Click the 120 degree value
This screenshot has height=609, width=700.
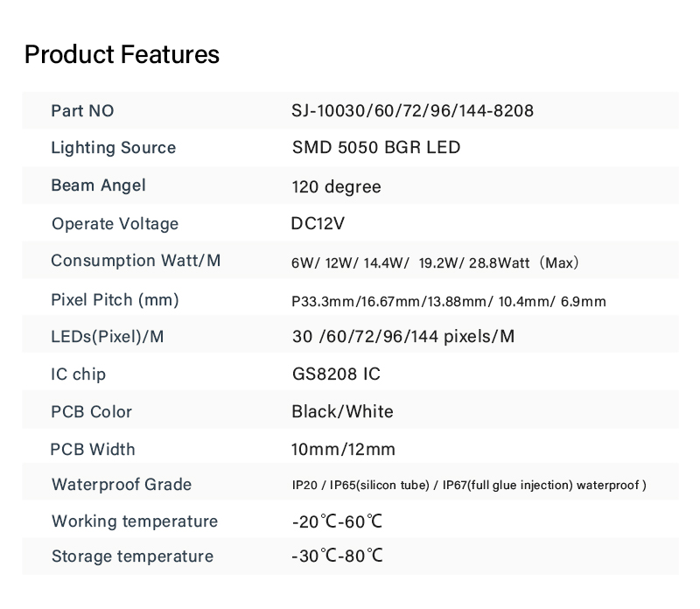point(337,186)
